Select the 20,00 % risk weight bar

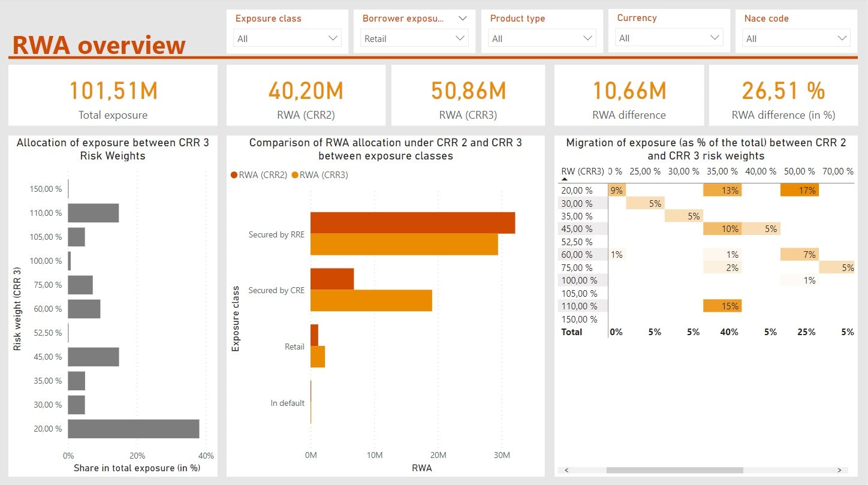point(133,429)
